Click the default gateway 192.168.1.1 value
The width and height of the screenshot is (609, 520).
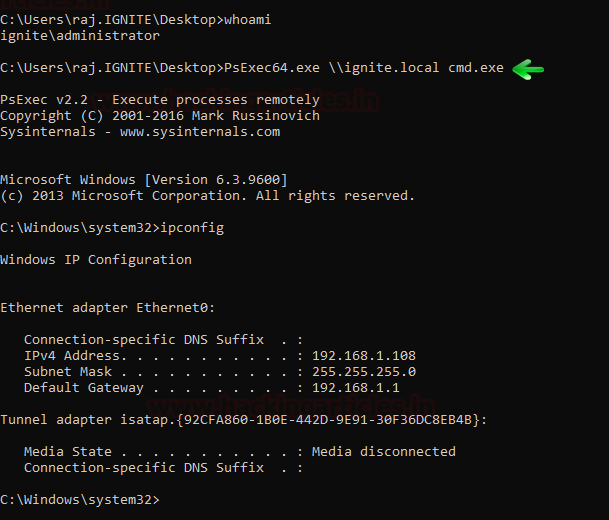tap(355, 388)
